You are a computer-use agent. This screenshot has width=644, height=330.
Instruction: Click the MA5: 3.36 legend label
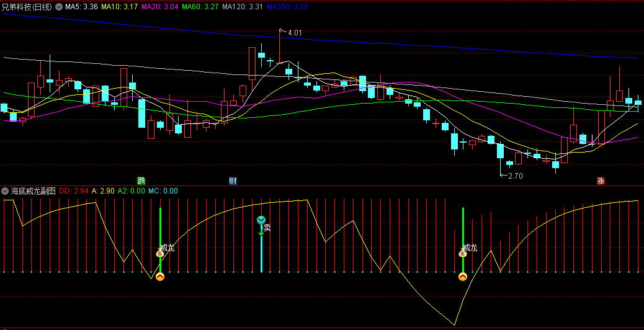(x=81, y=7)
